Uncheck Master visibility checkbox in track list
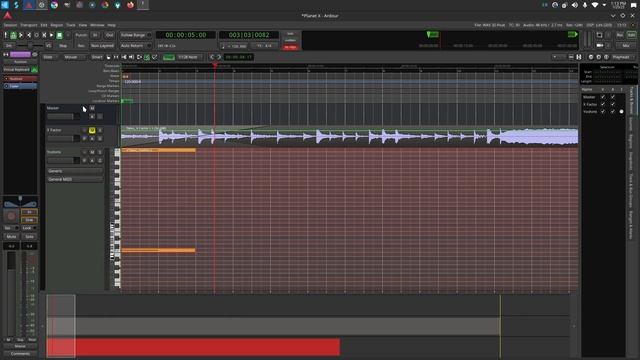The image size is (640, 360). [x=603, y=97]
